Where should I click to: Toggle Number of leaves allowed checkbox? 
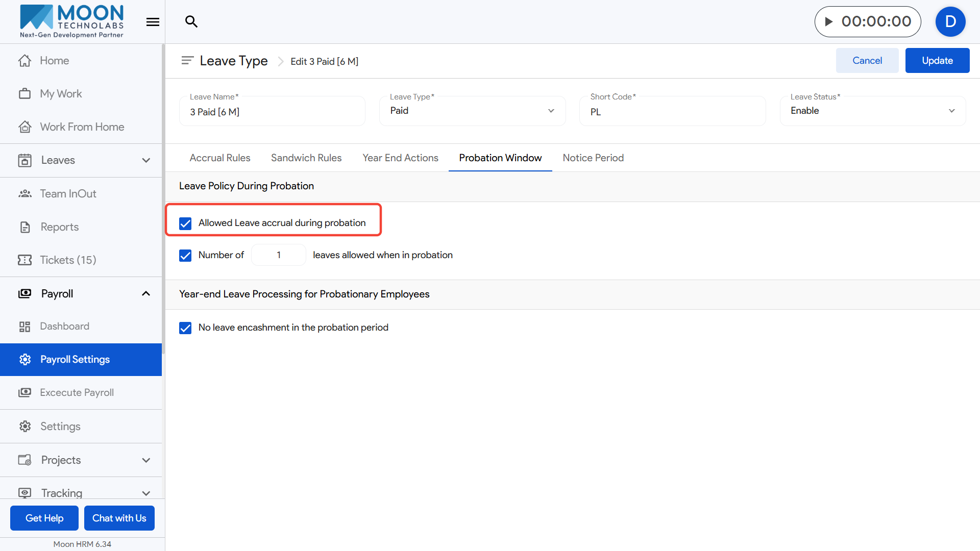click(185, 256)
